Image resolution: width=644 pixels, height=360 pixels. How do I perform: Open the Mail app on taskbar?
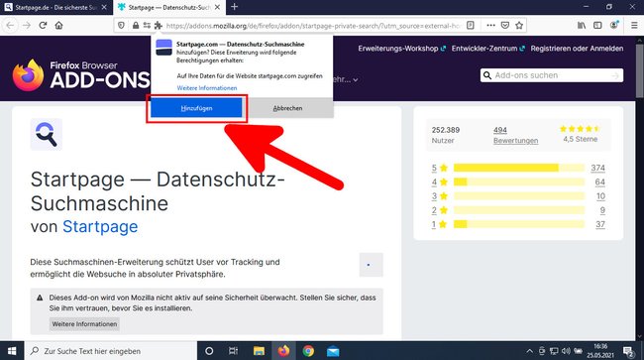click(x=333, y=351)
